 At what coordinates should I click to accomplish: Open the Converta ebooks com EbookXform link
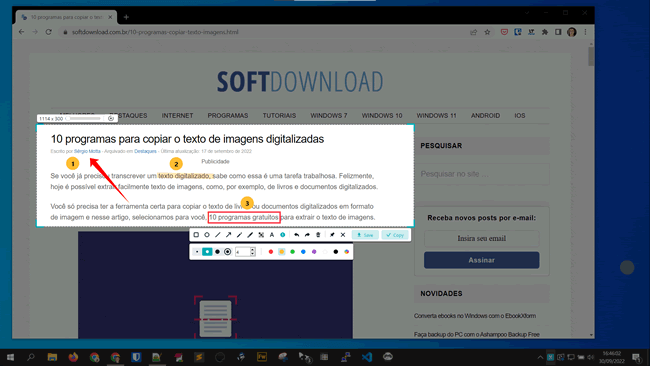click(475, 316)
